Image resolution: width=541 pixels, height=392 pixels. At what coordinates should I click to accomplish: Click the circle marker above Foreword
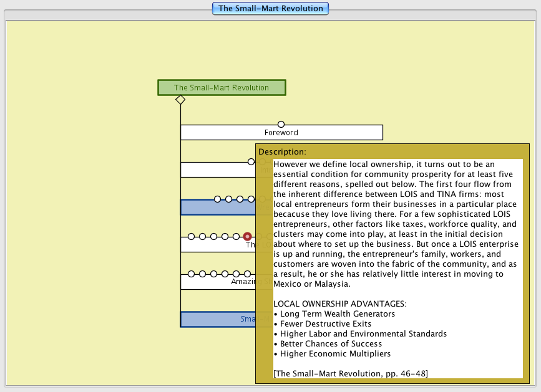[281, 124]
